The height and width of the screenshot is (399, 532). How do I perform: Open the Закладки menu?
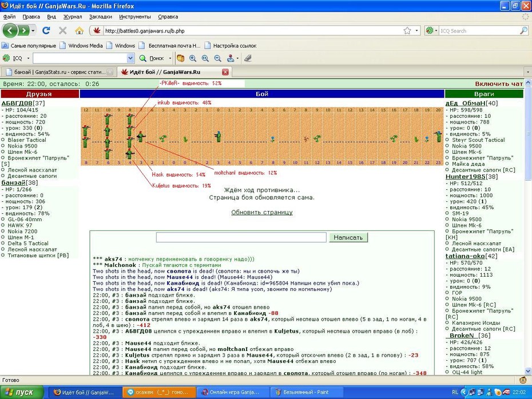tap(101, 17)
